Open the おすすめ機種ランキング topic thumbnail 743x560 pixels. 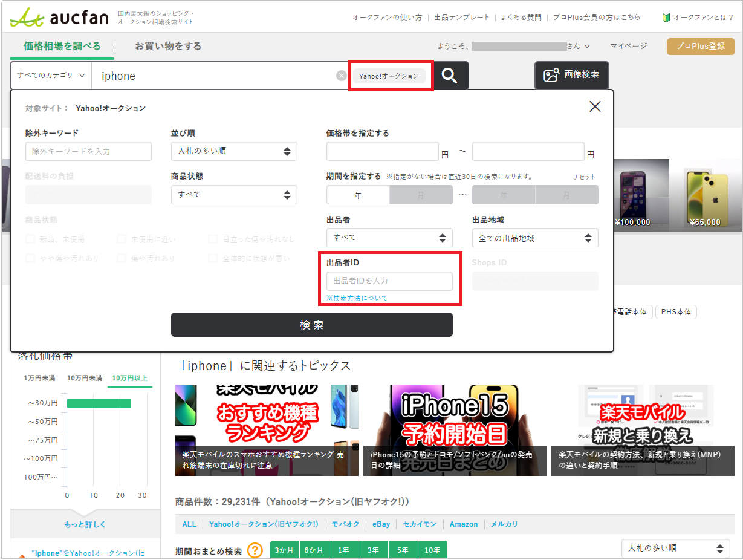pos(267,430)
